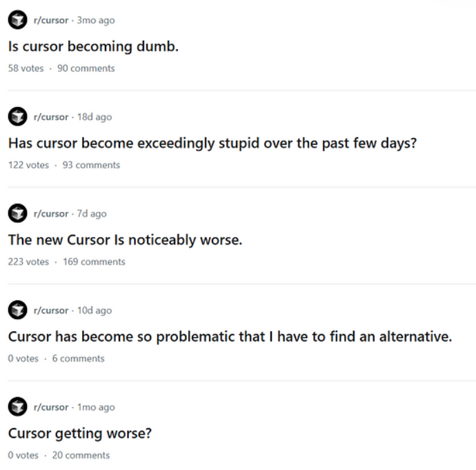476x470 pixels.
Task: Click the r/cursor avatar above 'Cursor getting worse?'
Action: (x=18, y=407)
